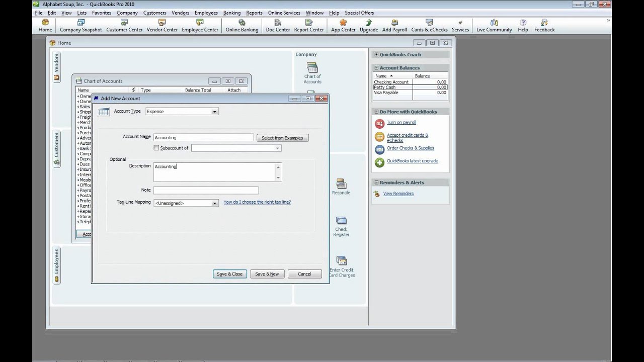Open Company Snapshot from toolbar

pos(80,26)
